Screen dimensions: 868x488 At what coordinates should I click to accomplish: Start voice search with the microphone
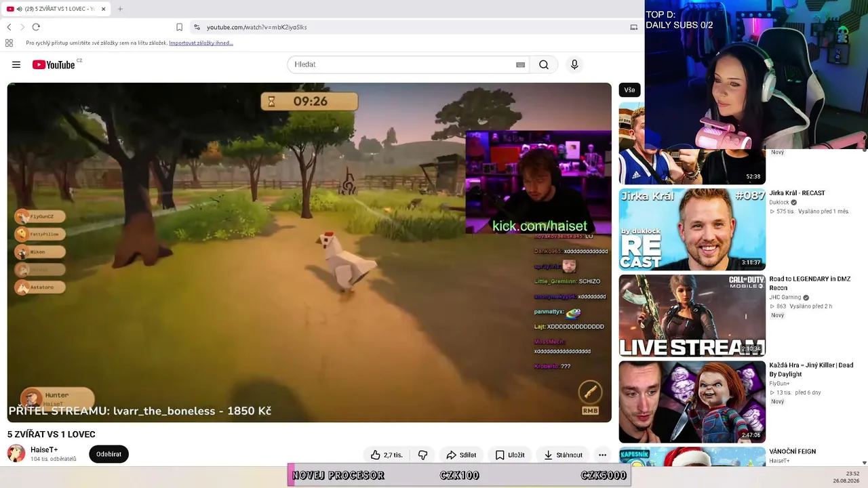(x=574, y=64)
